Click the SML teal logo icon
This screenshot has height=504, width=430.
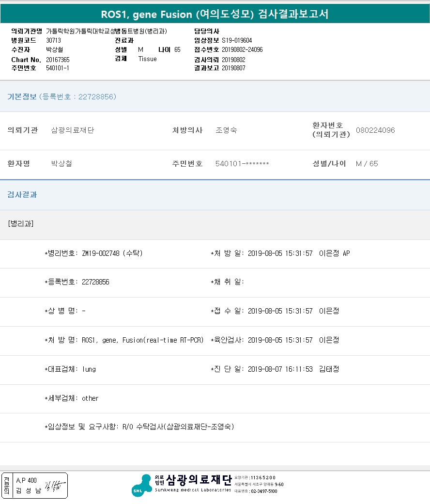click(142, 485)
